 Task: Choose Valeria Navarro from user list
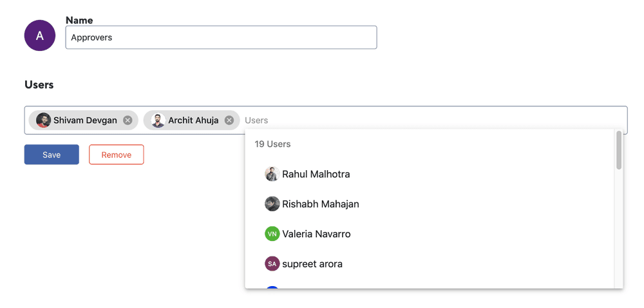click(316, 234)
